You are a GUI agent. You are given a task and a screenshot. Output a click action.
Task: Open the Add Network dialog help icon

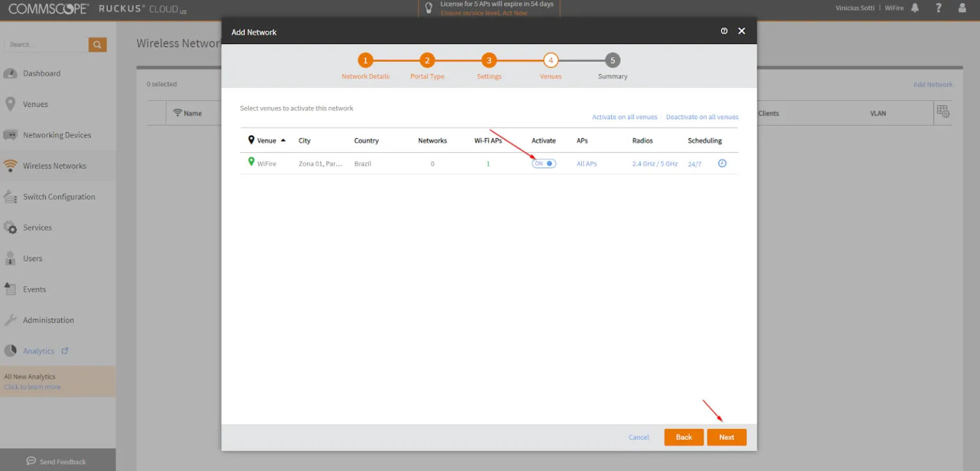pyautogui.click(x=724, y=31)
